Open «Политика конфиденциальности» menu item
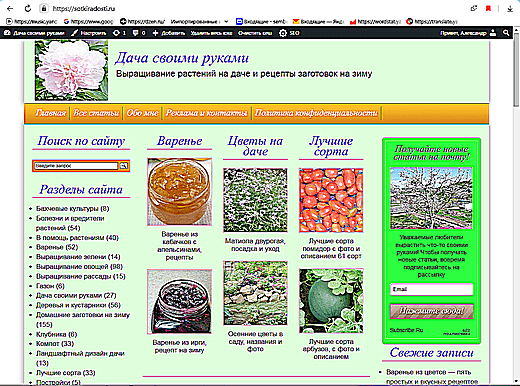This screenshot has height=386, width=520. click(316, 113)
